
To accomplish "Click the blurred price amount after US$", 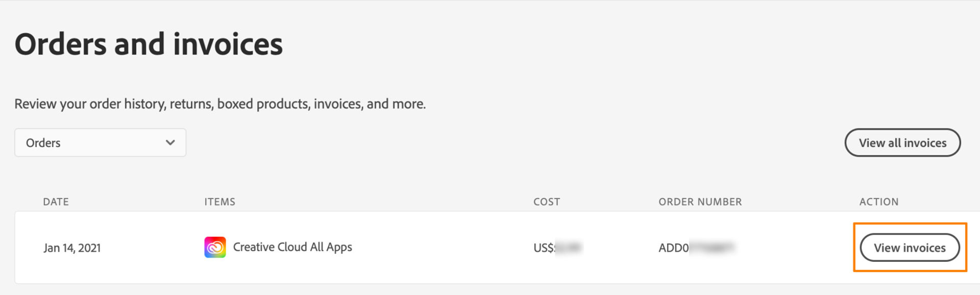I will (x=569, y=248).
